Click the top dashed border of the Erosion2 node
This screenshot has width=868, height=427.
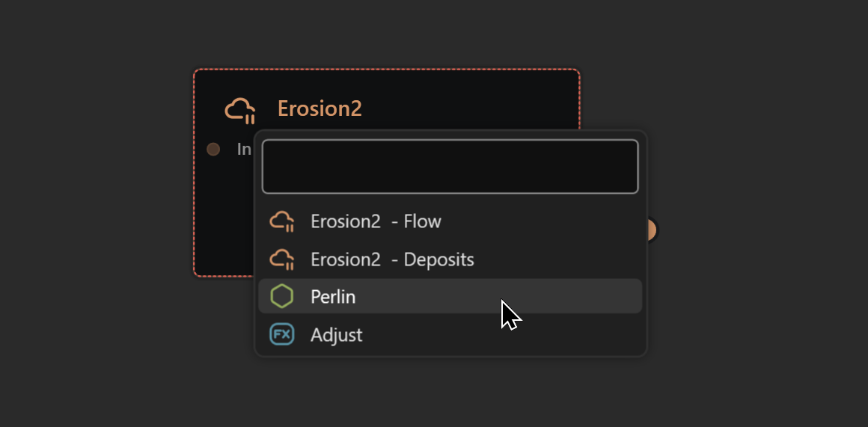point(386,70)
